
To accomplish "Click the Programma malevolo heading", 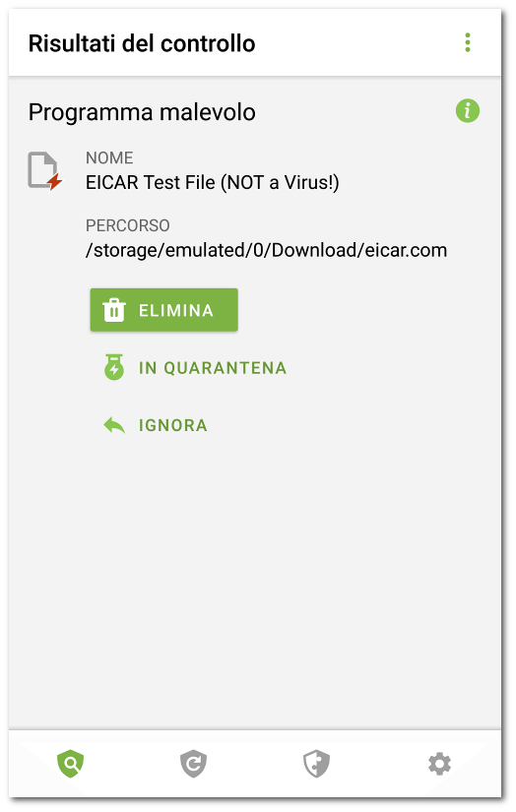I will pyautogui.click(x=142, y=112).
